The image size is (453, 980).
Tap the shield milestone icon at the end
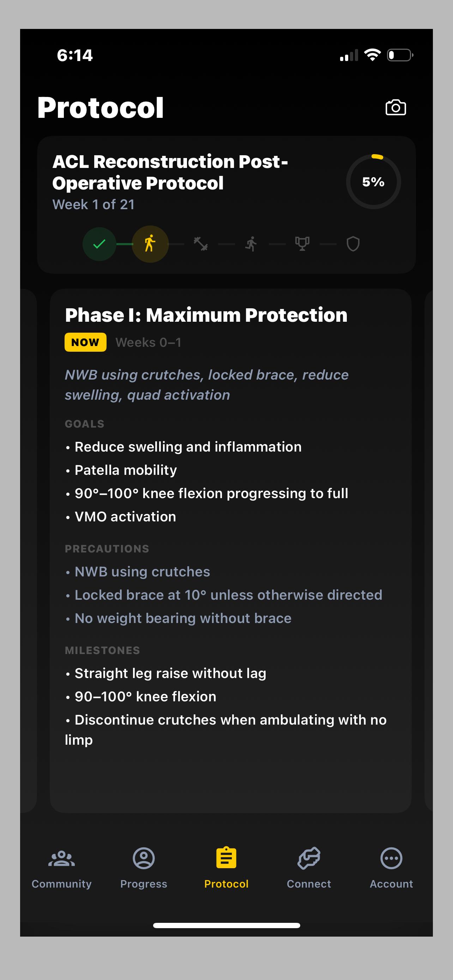(352, 244)
